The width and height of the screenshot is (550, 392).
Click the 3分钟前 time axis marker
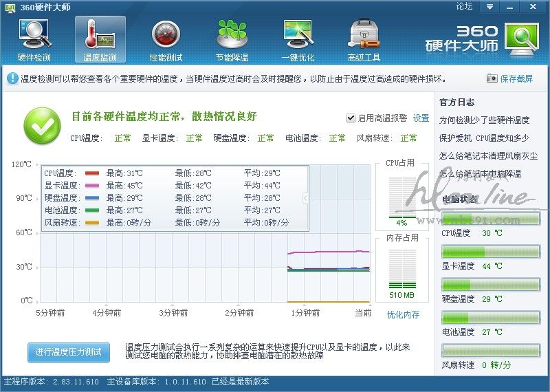[173, 313]
